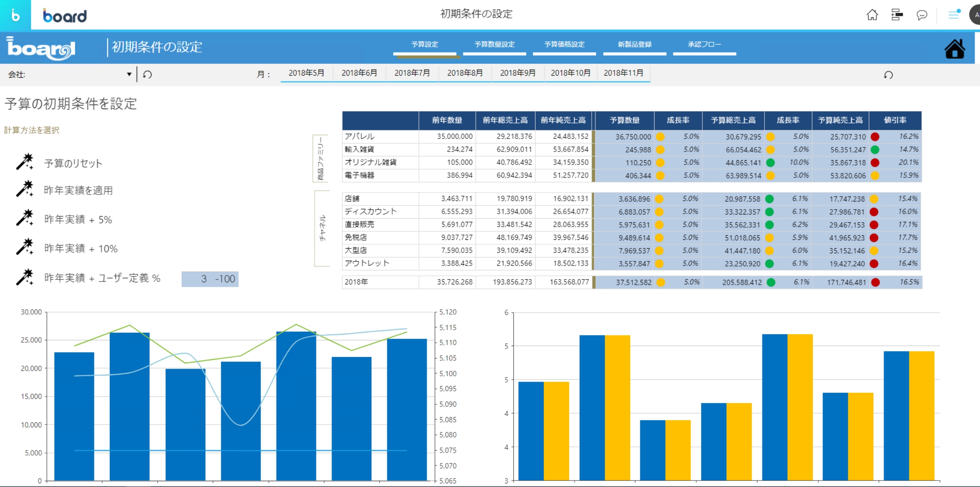This screenshot has height=487, width=980.
Task: Click the magic wand beside 予算のリセット
Action: [25, 162]
